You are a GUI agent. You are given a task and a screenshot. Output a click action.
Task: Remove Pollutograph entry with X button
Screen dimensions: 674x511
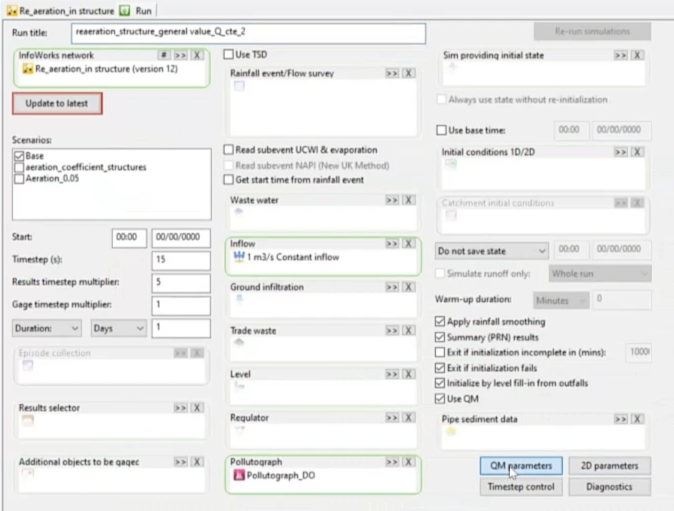pyautogui.click(x=408, y=462)
